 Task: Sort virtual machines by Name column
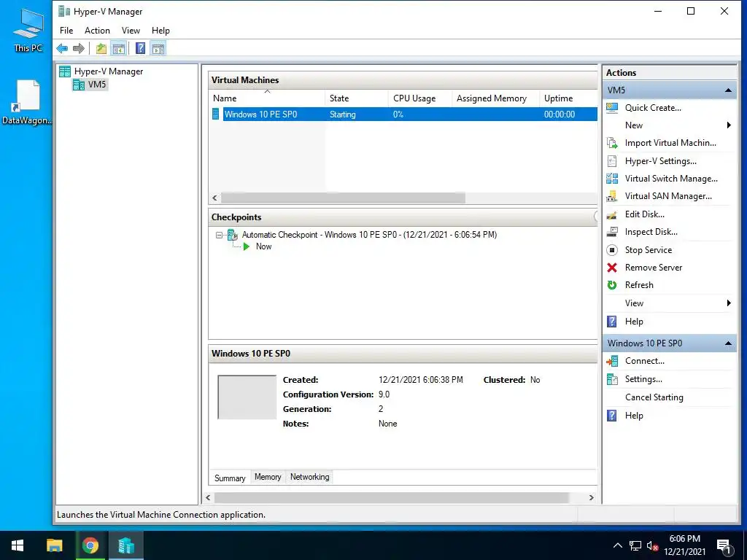[267, 98]
